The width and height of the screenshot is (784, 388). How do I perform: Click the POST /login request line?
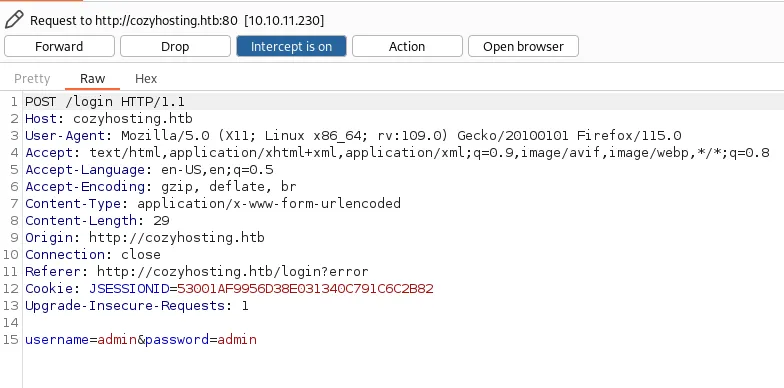coord(105,102)
